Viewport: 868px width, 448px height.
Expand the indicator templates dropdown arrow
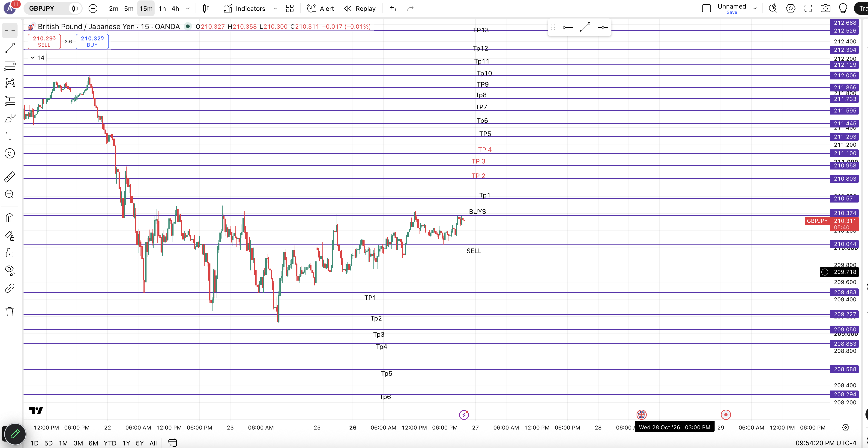(x=275, y=9)
